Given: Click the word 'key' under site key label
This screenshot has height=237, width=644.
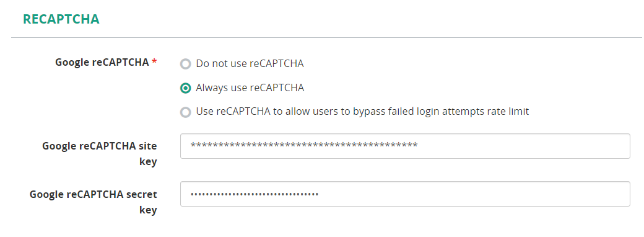Looking at the screenshot, I should (x=148, y=162).
